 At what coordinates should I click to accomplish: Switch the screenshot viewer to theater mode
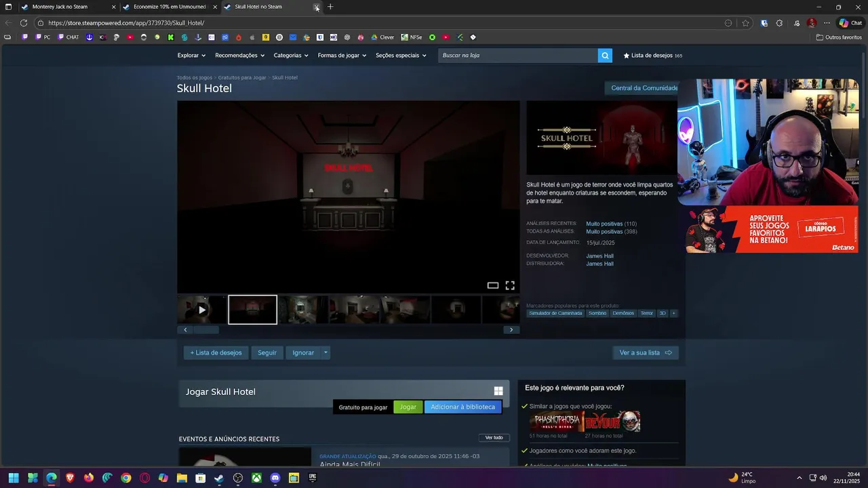[493, 285]
